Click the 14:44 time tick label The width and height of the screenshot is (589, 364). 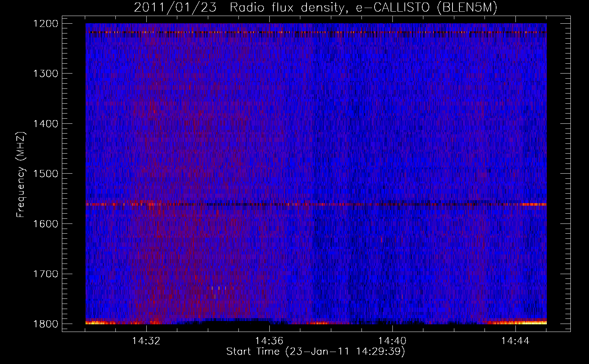[515, 341]
